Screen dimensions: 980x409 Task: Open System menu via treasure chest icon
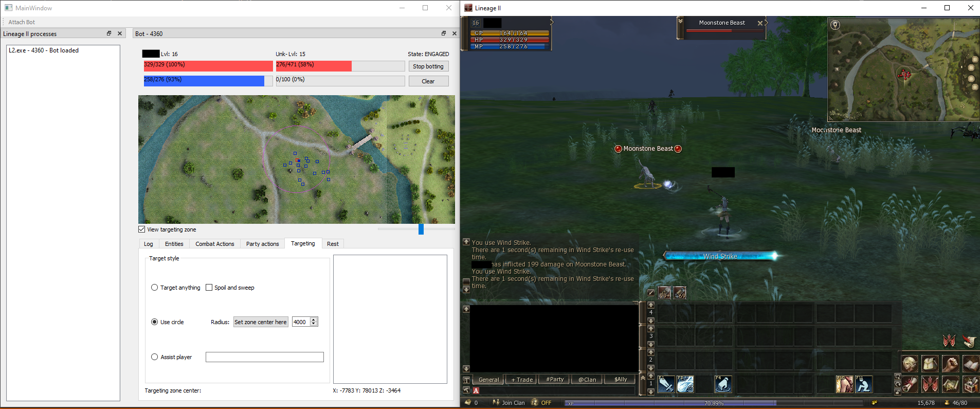pos(971,384)
